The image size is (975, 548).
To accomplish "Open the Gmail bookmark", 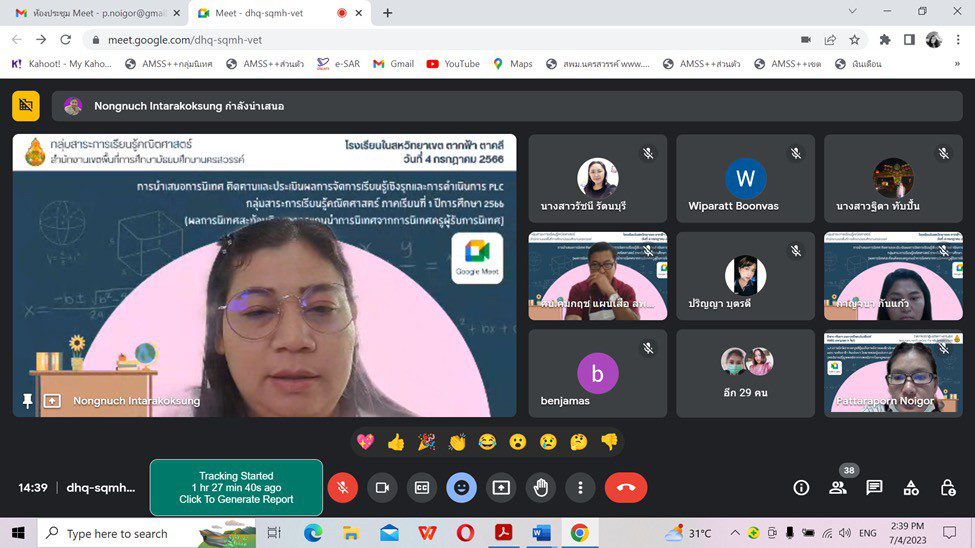I will coord(394,63).
